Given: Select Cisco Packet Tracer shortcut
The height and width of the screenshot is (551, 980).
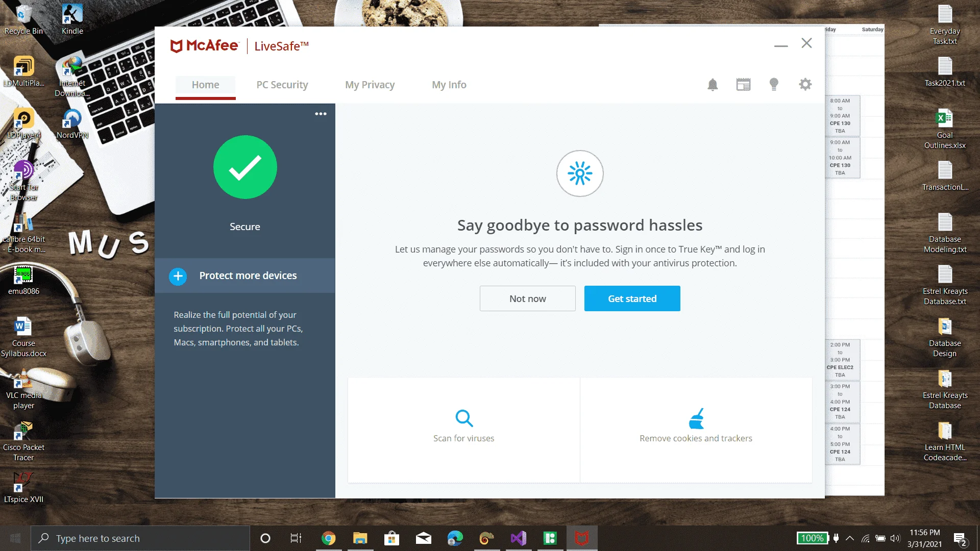Looking at the screenshot, I should pyautogui.click(x=23, y=442).
